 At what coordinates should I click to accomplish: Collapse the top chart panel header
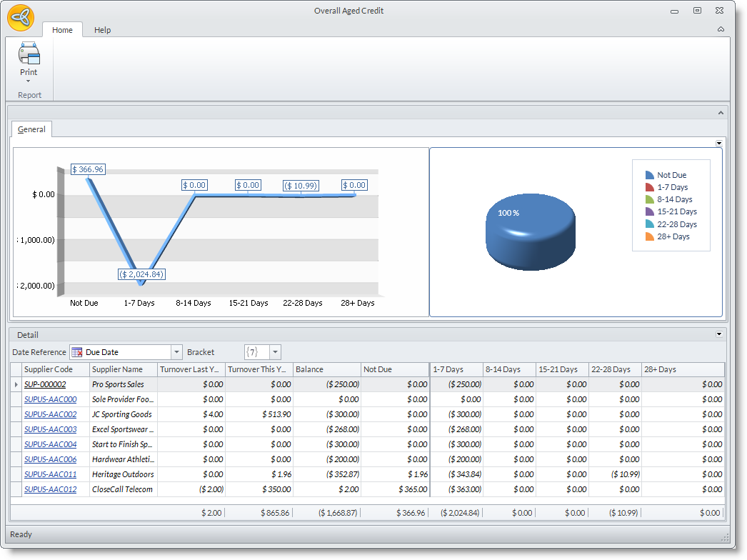point(721,112)
